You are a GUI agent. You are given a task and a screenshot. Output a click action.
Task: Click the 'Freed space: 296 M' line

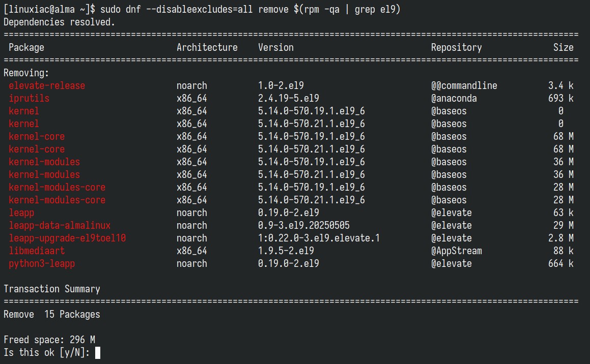[49, 340]
